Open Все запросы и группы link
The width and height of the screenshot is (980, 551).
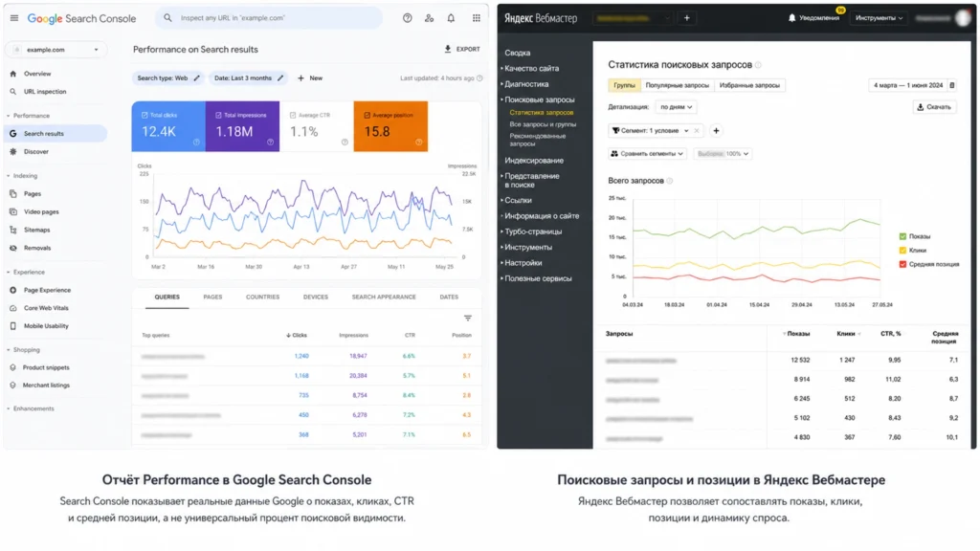pyautogui.click(x=543, y=124)
